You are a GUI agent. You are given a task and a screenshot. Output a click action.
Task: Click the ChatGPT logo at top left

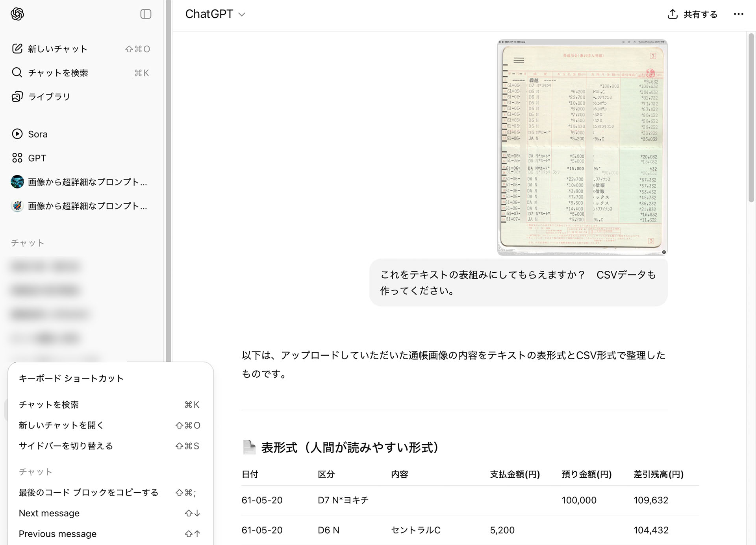click(x=16, y=14)
